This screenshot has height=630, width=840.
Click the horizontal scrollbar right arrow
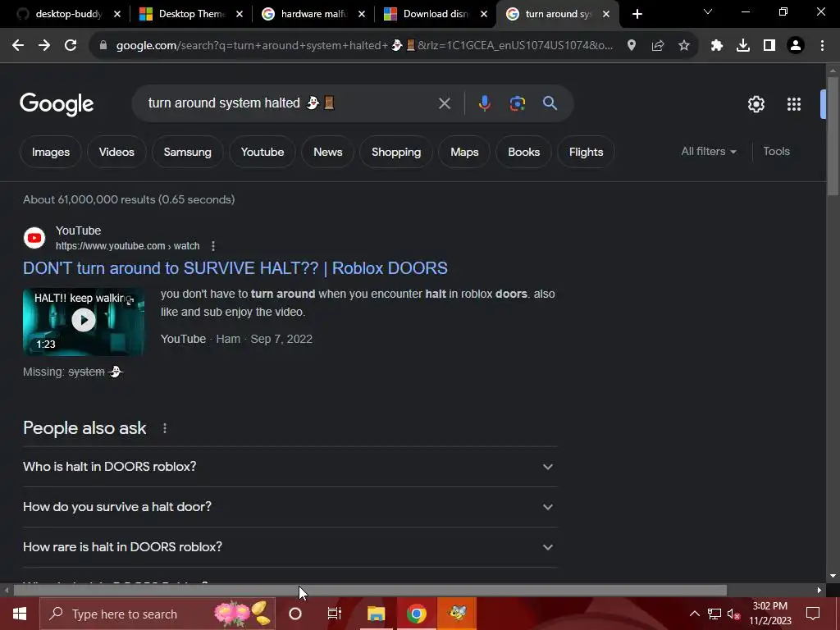819,591
